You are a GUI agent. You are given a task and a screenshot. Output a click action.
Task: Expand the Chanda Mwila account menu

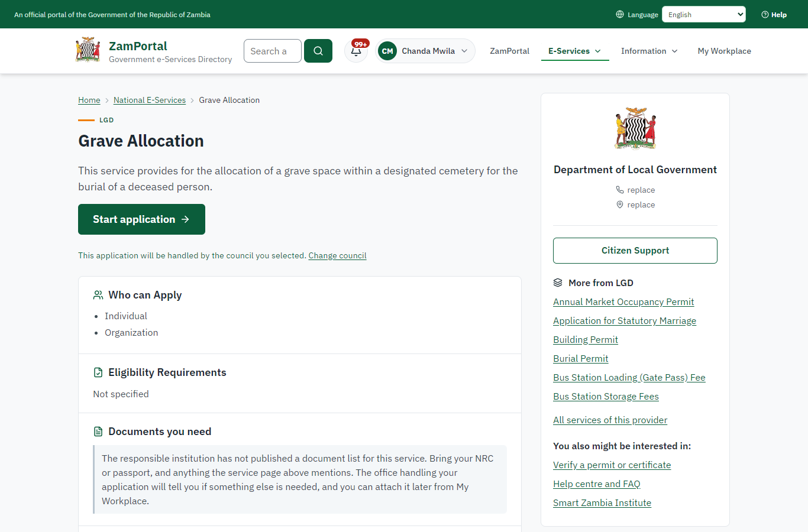(x=425, y=51)
